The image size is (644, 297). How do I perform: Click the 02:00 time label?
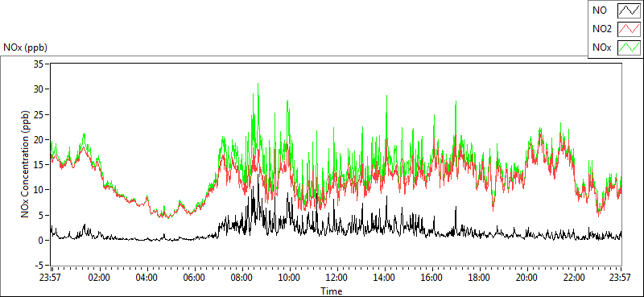pyautogui.click(x=99, y=277)
